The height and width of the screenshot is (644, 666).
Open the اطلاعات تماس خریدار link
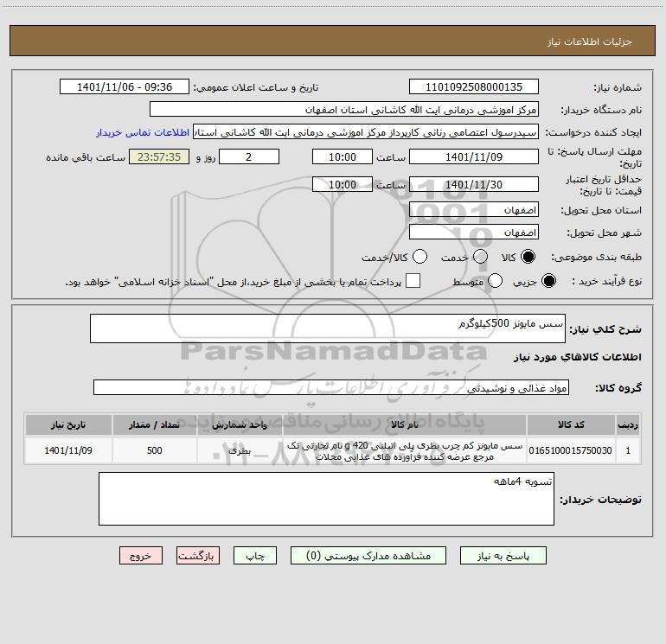[x=143, y=132]
